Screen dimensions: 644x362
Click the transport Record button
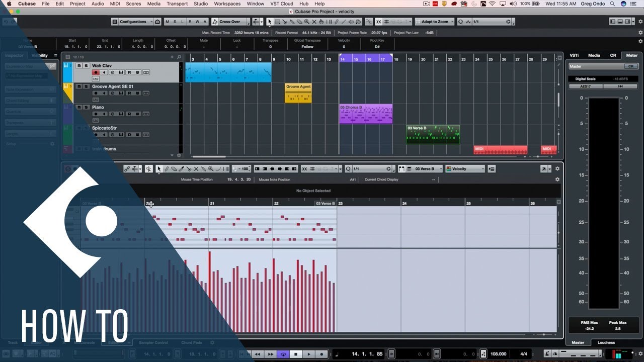click(x=322, y=354)
